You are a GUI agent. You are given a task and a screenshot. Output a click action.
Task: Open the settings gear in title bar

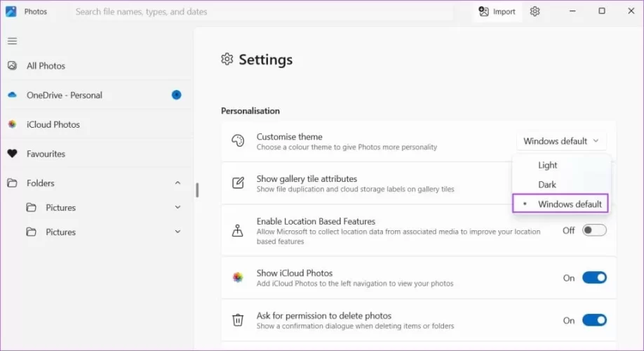[535, 11]
